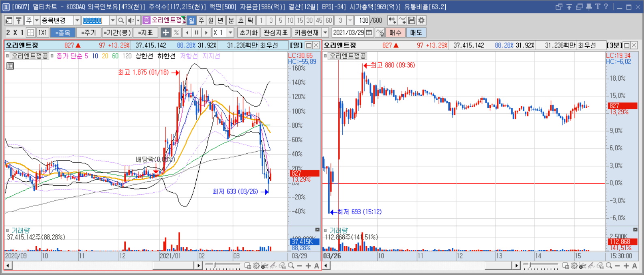
Task: Select the 15 minute interval button
Action: click(x=300, y=20)
